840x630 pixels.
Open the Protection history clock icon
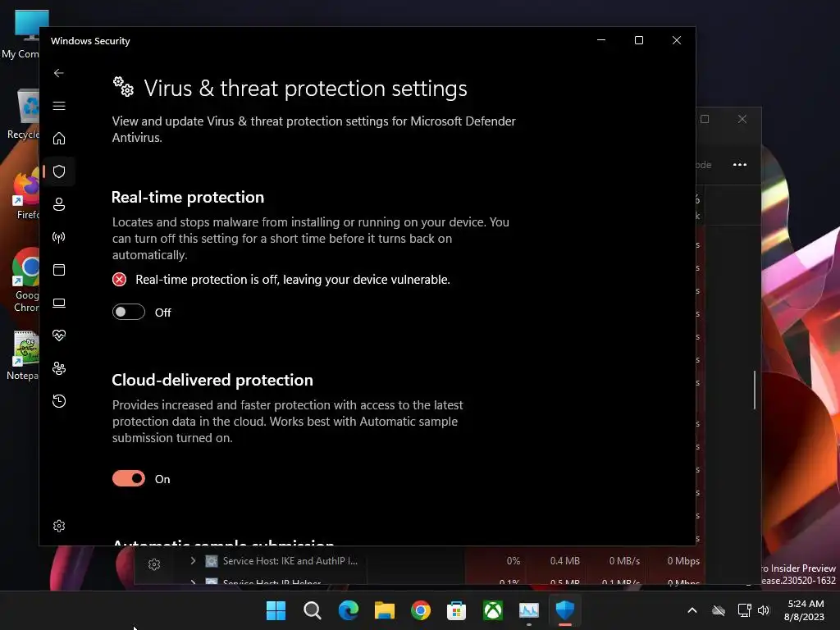(59, 401)
